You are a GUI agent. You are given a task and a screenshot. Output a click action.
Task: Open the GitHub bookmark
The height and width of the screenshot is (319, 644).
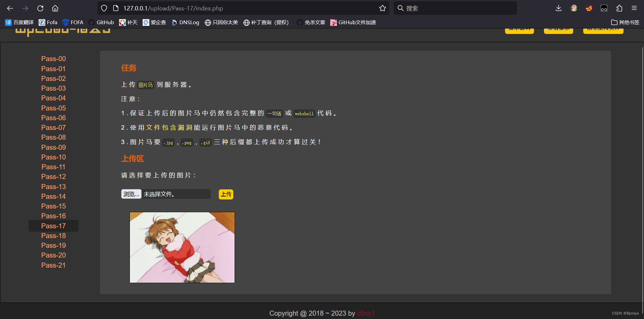point(101,22)
